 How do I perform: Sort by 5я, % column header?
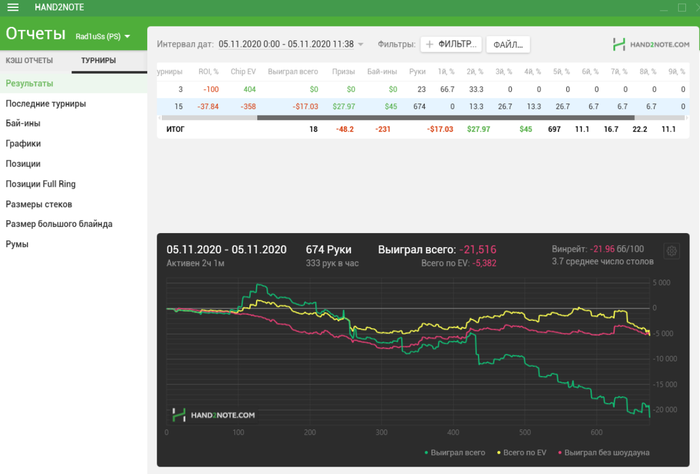tap(561, 71)
